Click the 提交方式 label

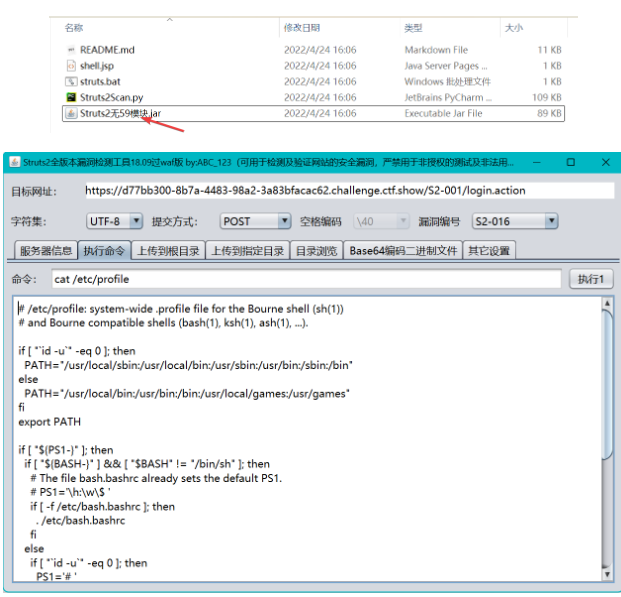click(x=174, y=221)
